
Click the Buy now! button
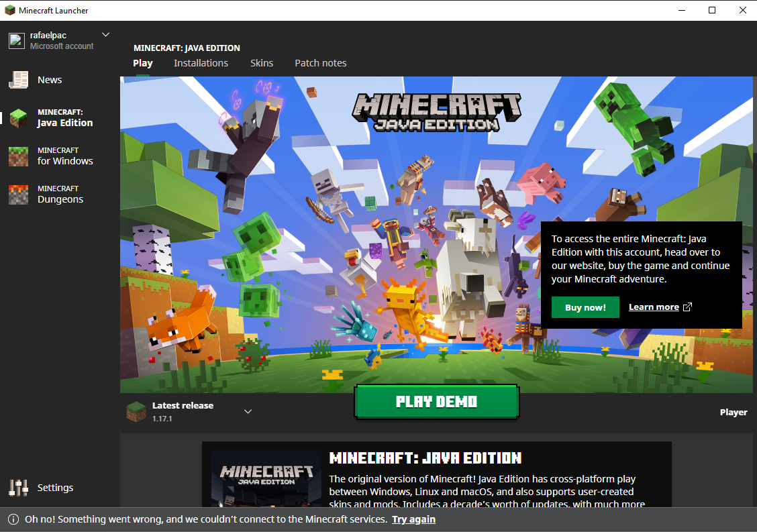[x=585, y=307]
